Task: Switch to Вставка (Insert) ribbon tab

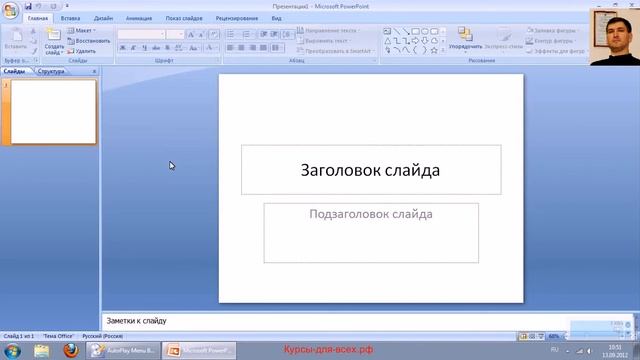Action: 70,18
